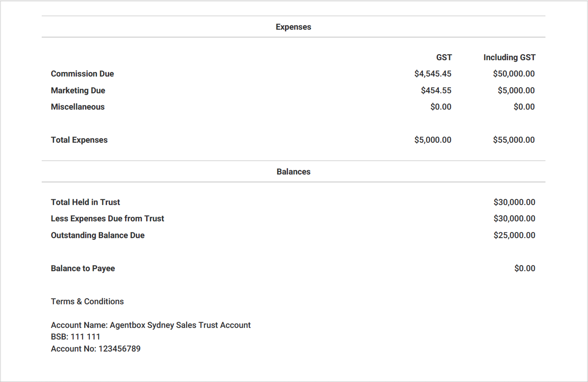588x382 pixels.
Task: Click the $50,000.00 commission total
Action: 514,74
